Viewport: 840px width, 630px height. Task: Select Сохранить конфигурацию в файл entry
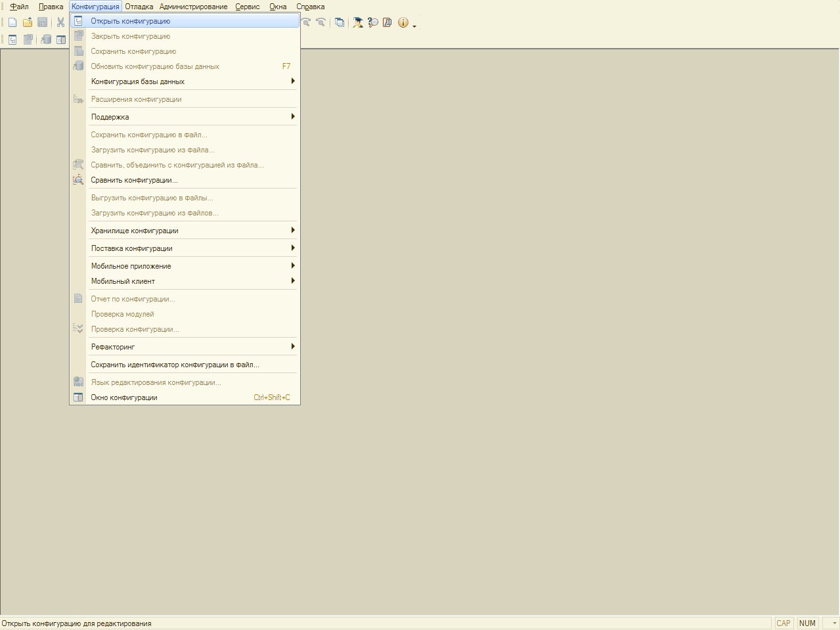185,135
